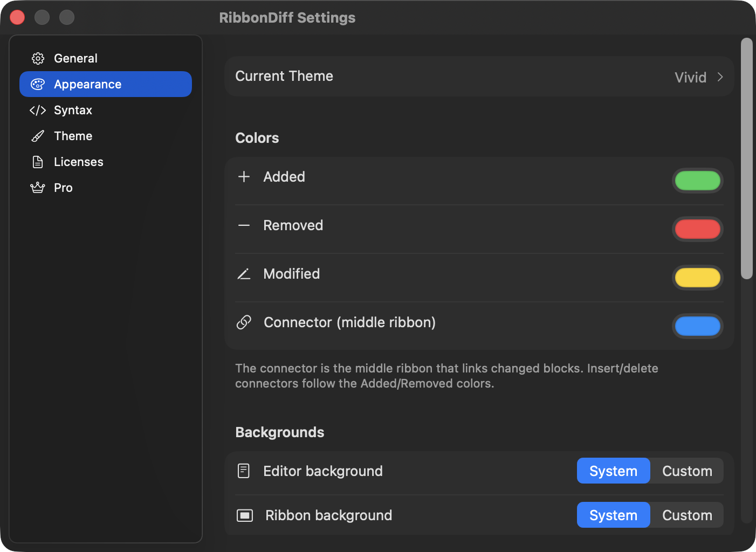Image resolution: width=756 pixels, height=552 pixels.
Task: Open the red Removed color swatch
Action: tap(698, 229)
